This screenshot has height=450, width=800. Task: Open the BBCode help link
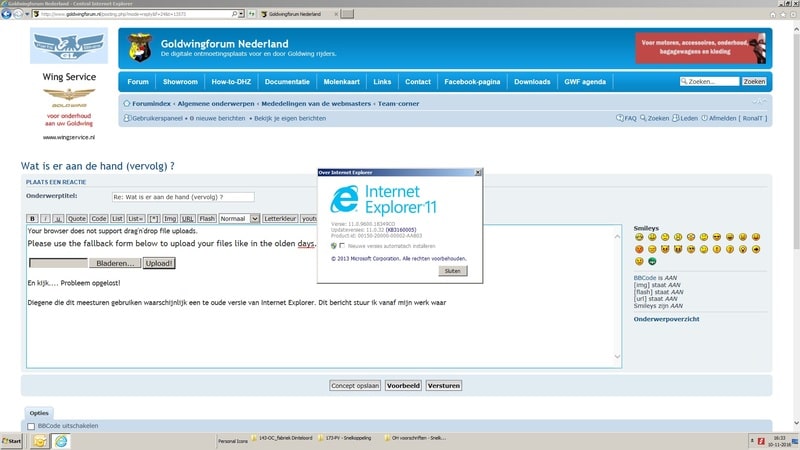(x=644, y=278)
